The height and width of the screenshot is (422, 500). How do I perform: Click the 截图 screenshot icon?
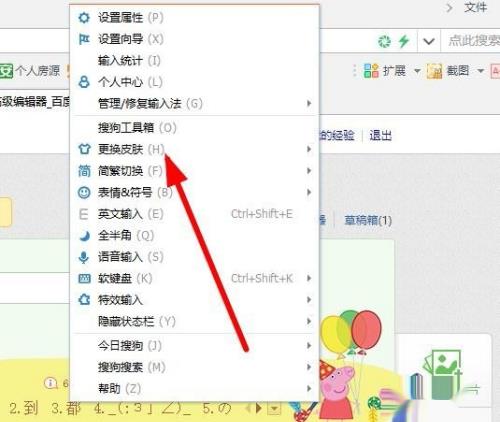[x=435, y=71]
